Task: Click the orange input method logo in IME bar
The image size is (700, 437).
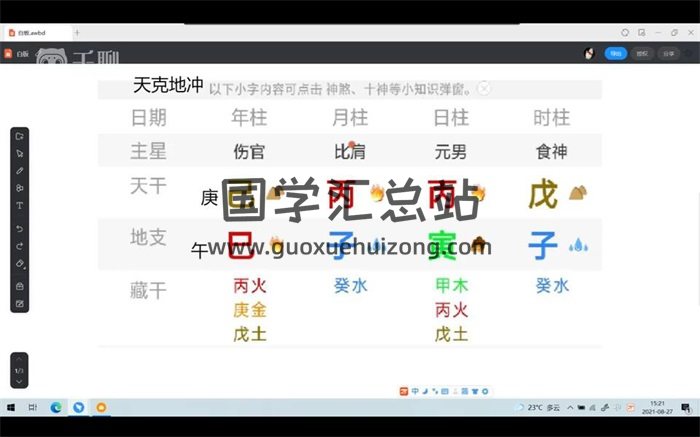Action: 404,391
